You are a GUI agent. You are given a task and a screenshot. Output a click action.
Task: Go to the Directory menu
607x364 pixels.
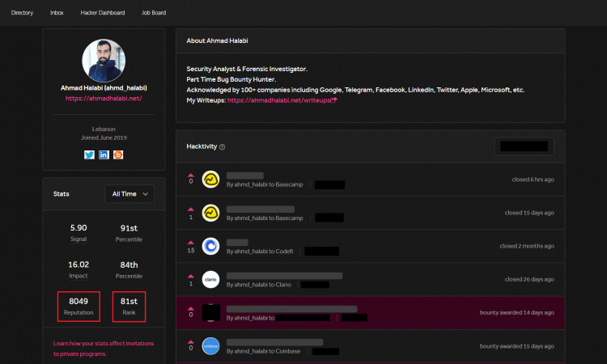click(x=22, y=13)
